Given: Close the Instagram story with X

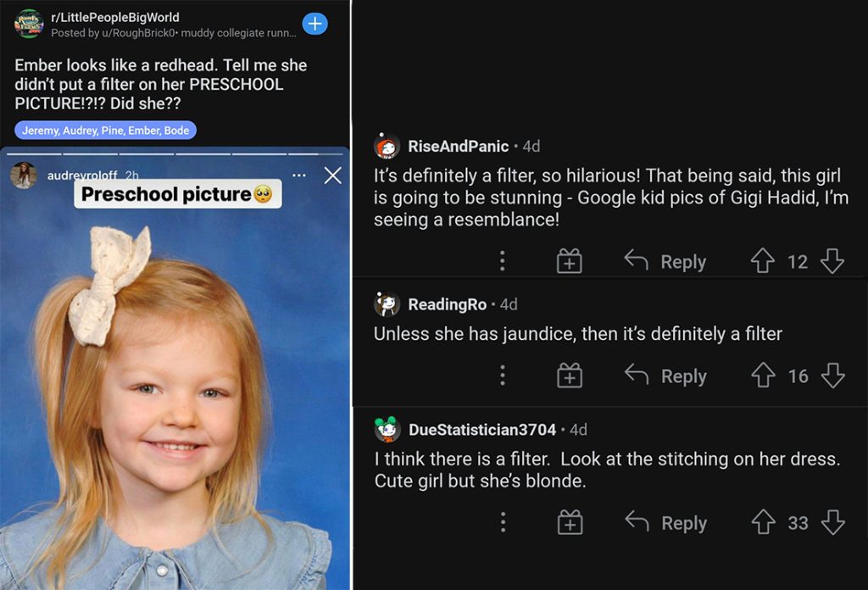Looking at the screenshot, I should click(x=333, y=175).
